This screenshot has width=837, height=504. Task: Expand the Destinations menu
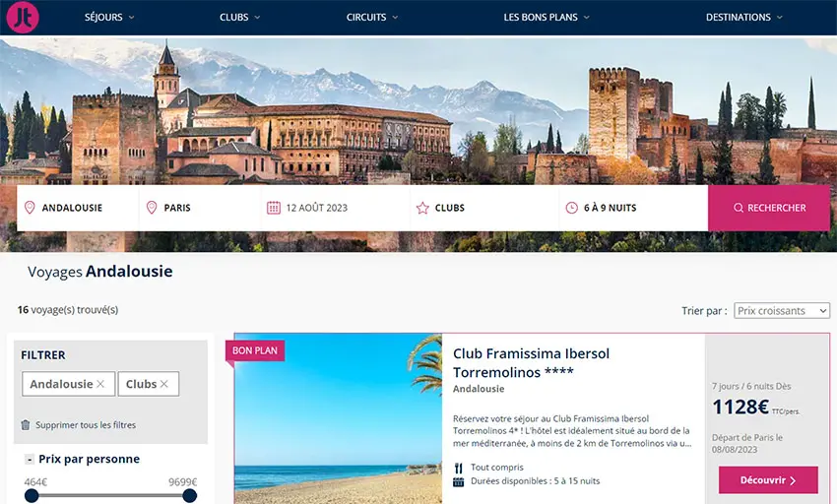(744, 17)
